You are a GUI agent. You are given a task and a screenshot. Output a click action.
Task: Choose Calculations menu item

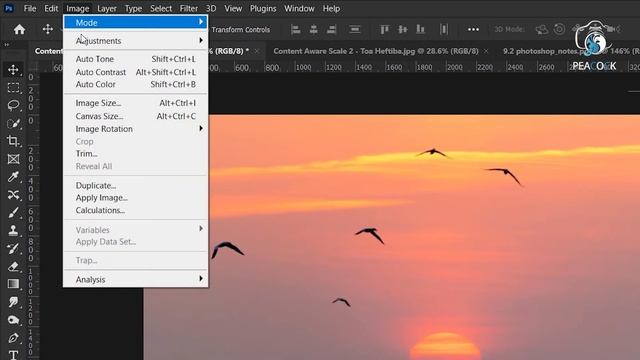(136, 210)
